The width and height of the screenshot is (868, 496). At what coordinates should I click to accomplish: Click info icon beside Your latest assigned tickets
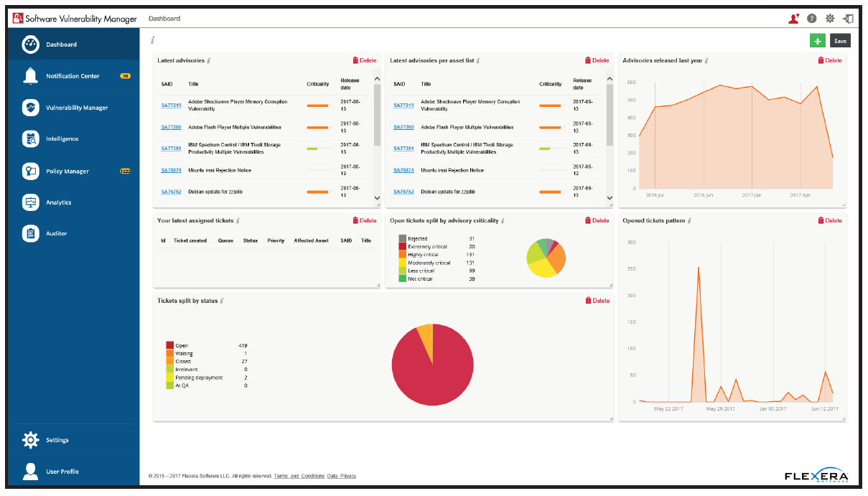238,221
